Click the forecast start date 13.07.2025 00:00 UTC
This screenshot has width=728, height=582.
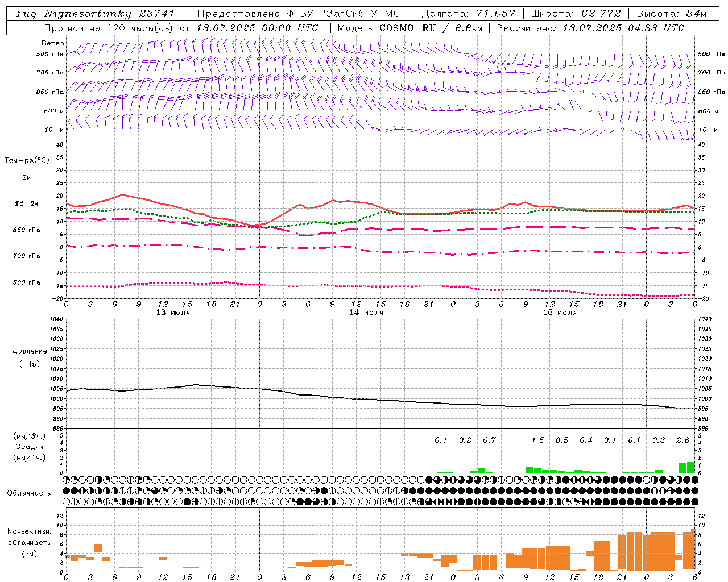click(x=257, y=28)
